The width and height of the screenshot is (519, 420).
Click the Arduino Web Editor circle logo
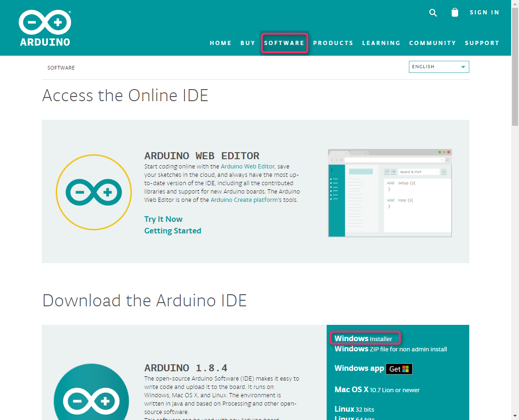click(94, 192)
